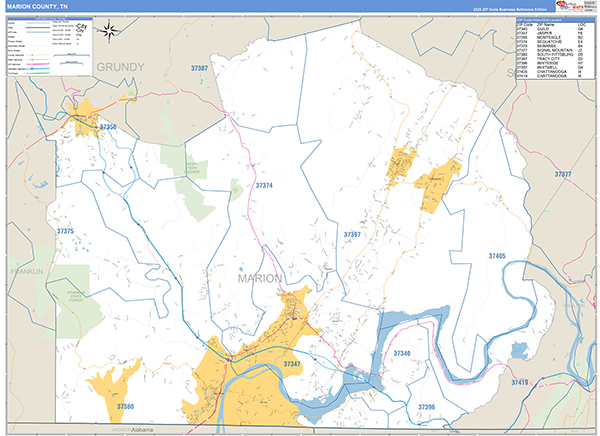This screenshot has height=436, width=600.
Task: Click the compass rose north indicator
Action: tap(109, 31)
